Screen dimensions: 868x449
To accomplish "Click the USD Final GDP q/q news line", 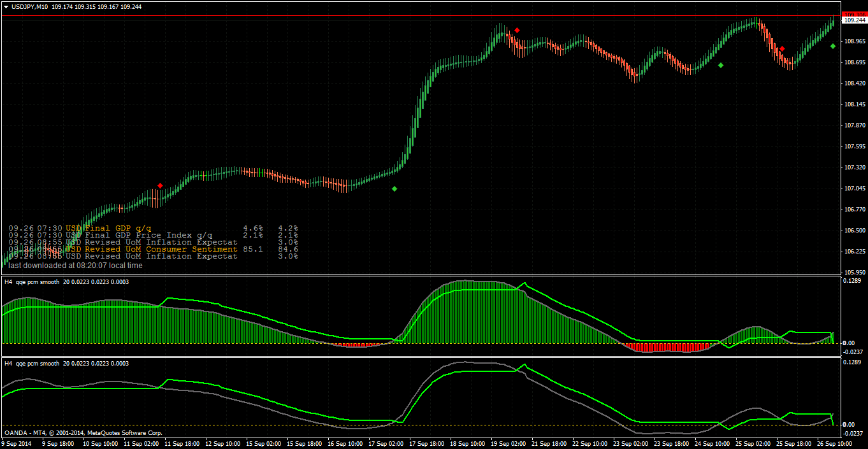I will click(x=153, y=228).
